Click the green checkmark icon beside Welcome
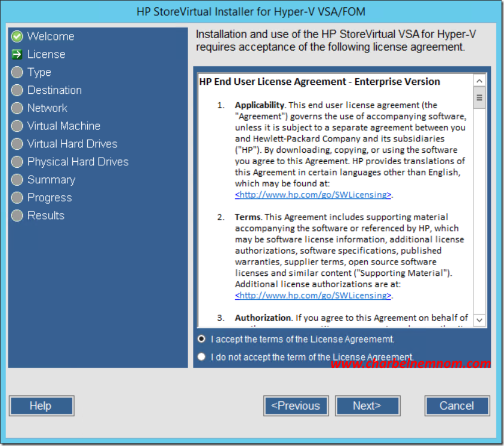Screen dimensions: 504x446 (x=17, y=36)
